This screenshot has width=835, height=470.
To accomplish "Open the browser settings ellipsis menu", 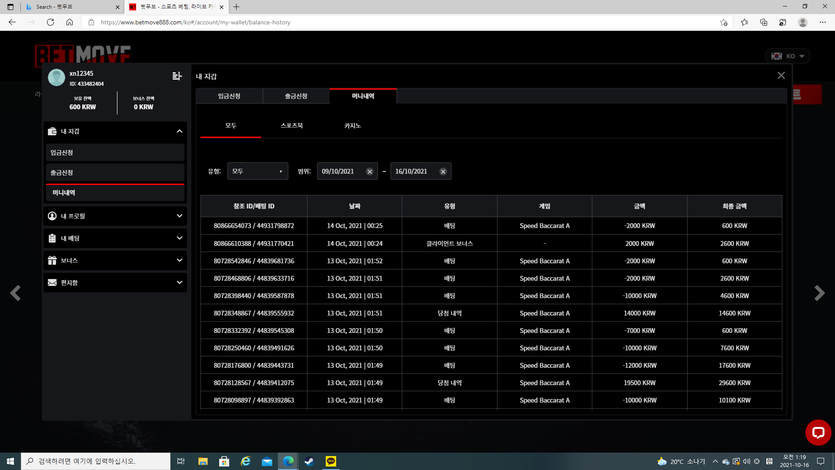I will point(823,22).
